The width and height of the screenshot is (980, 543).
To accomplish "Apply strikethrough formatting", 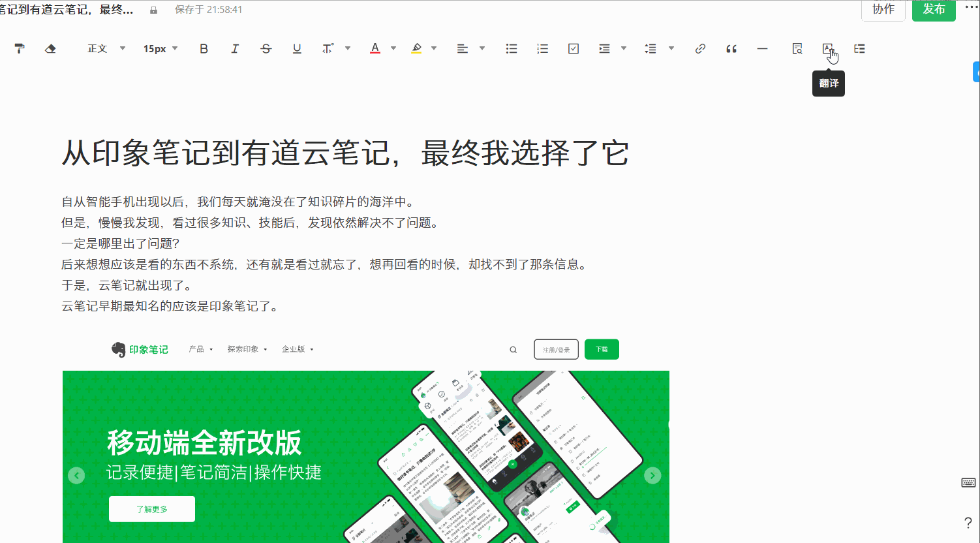I will tap(266, 48).
